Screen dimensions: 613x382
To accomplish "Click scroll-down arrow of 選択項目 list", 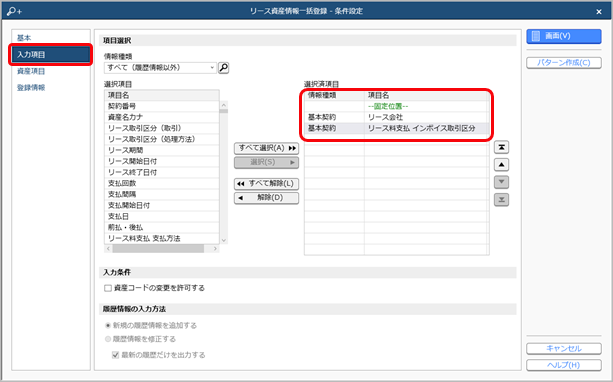I will tap(224, 240).
